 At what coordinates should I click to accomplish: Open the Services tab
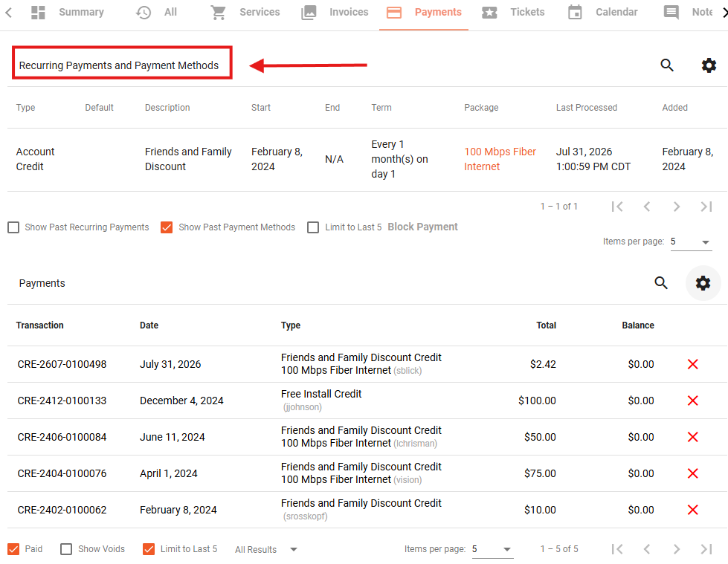point(245,13)
